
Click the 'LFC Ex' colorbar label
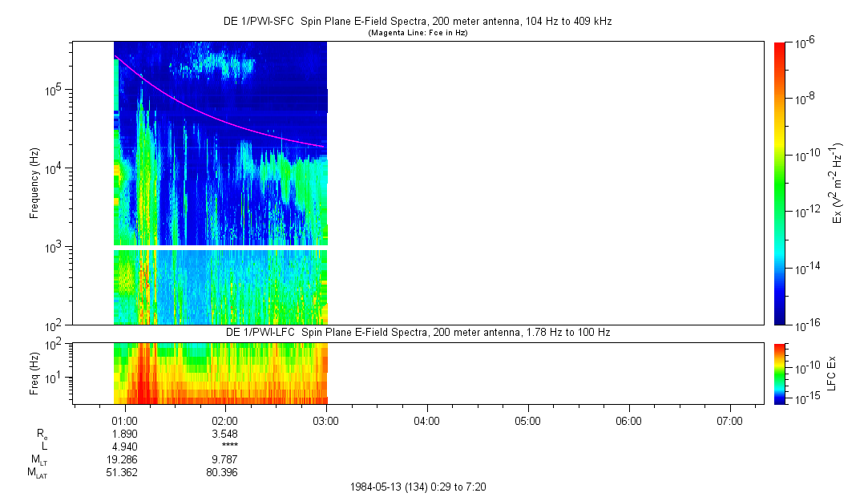pyautogui.click(x=834, y=373)
